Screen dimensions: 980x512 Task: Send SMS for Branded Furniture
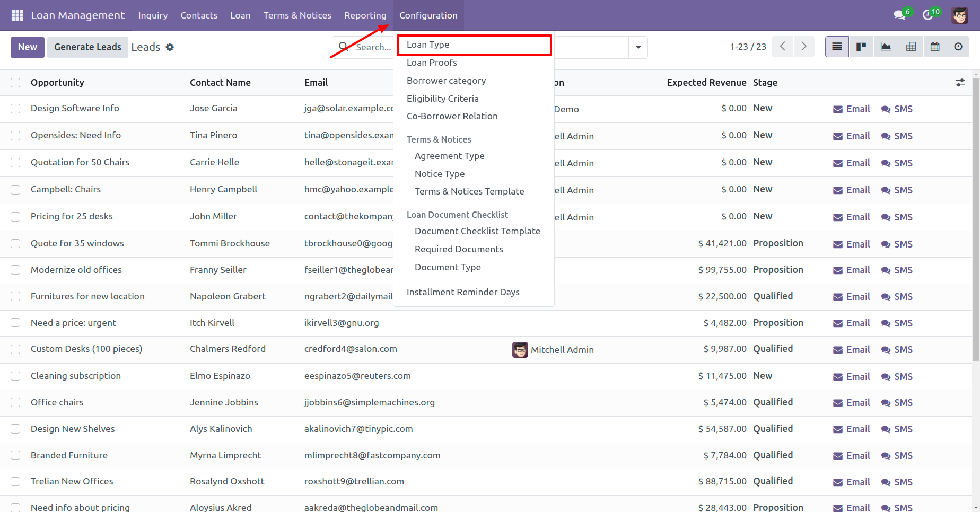(897, 456)
